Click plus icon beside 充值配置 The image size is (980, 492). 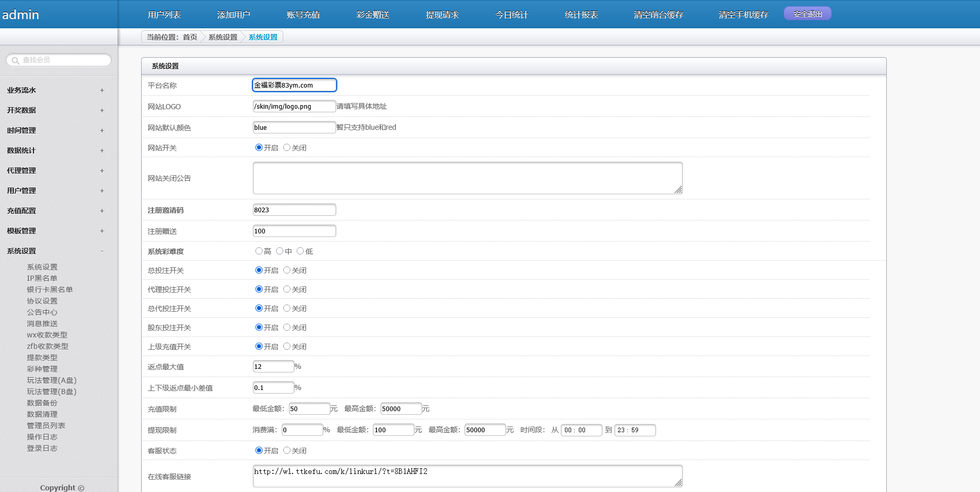click(102, 211)
